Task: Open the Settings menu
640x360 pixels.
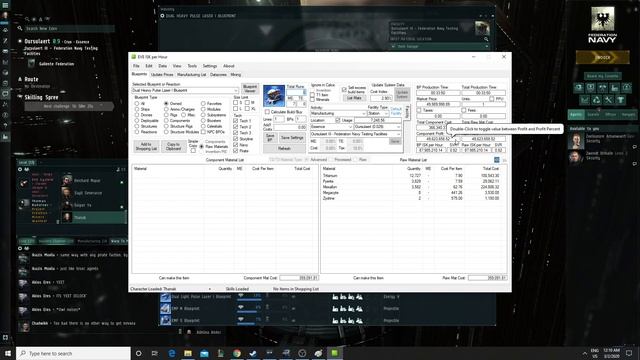Action: coord(210,66)
